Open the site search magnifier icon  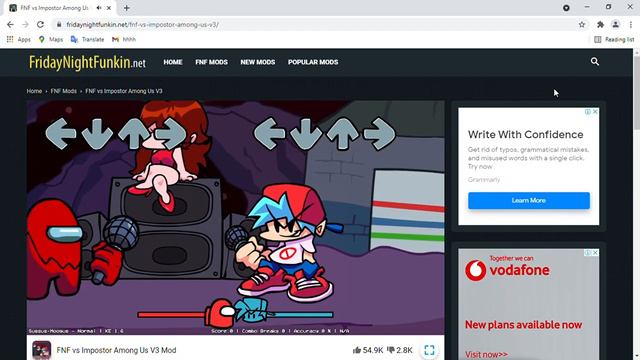(x=595, y=62)
